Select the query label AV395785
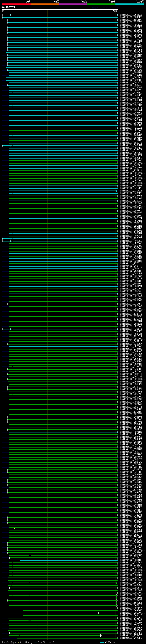The image size is (146, 644). (x=8, y=7)
